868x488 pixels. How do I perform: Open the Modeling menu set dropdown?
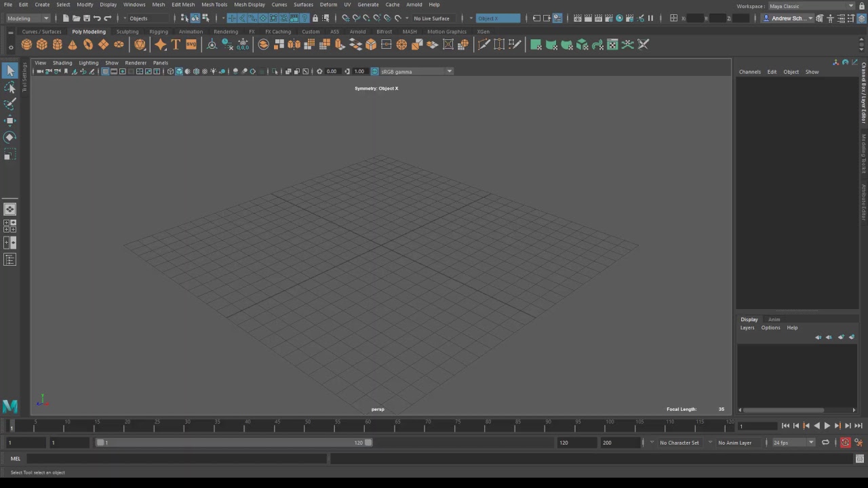tap(28, 18)
